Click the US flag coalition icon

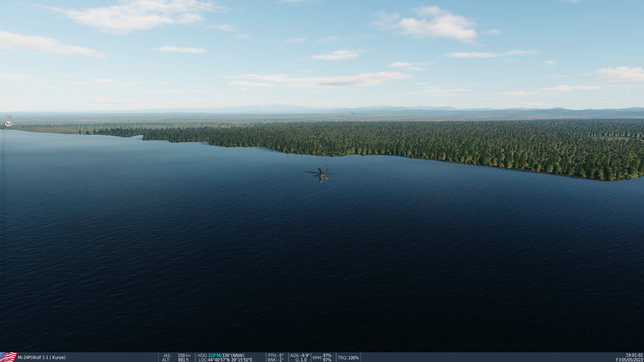8,357
